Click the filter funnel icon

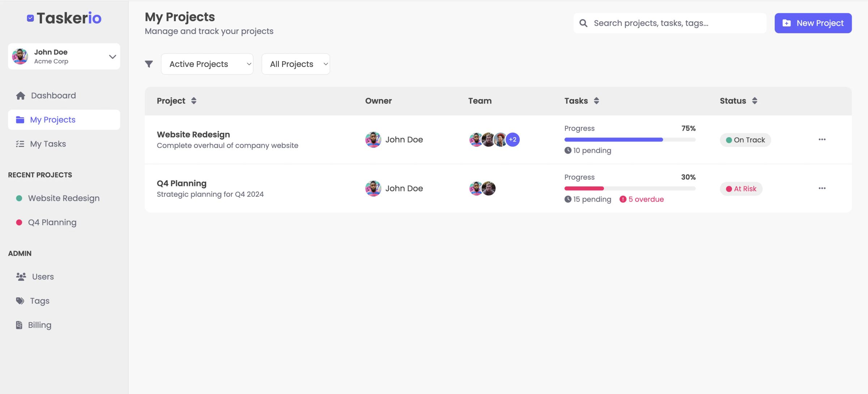click(149, 64)
